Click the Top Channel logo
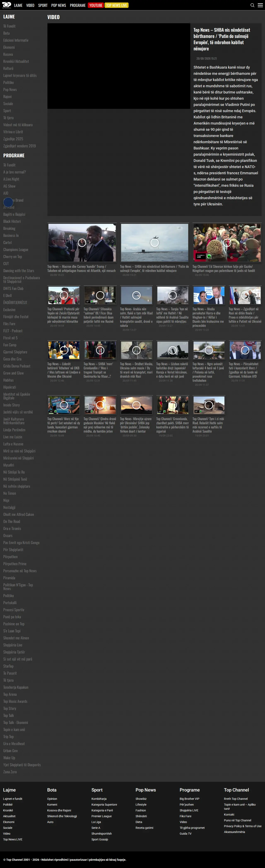This screenshot has width=265, height=868. pyautogui.click(x=6, y=5)
